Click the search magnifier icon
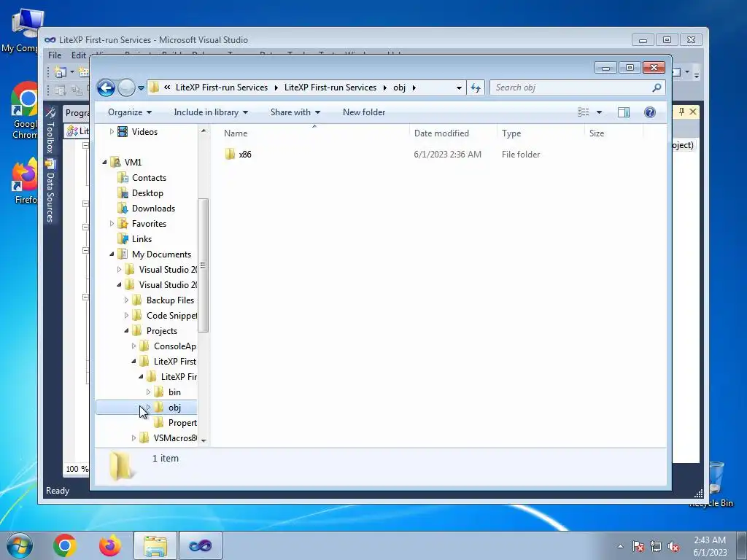 pos(657,87)
